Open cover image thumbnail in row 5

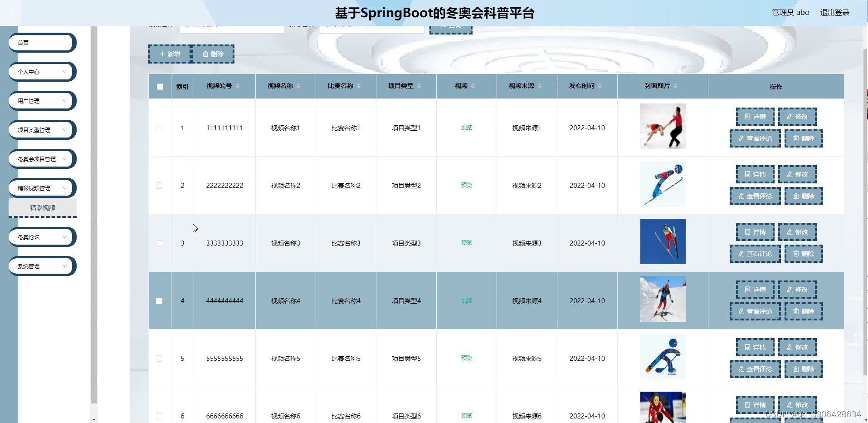click(663, 357)
